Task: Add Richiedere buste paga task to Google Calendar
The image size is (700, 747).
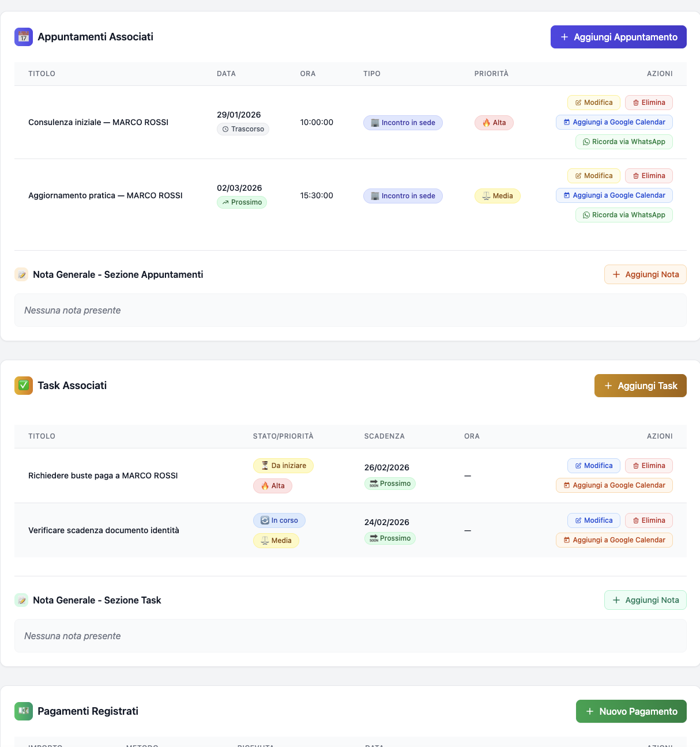Action: pyautogui.click(x=614, y=485)
